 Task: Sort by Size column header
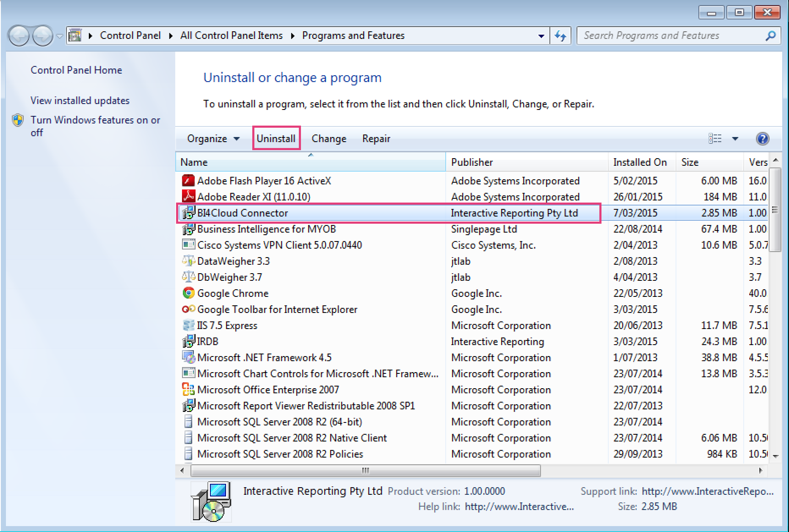(709, 162)
